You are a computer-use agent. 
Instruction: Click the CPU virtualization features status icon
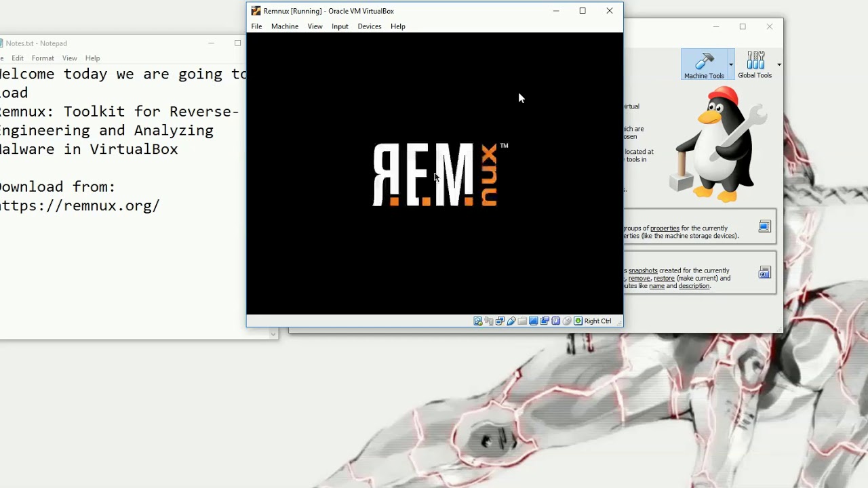(555, 321)
